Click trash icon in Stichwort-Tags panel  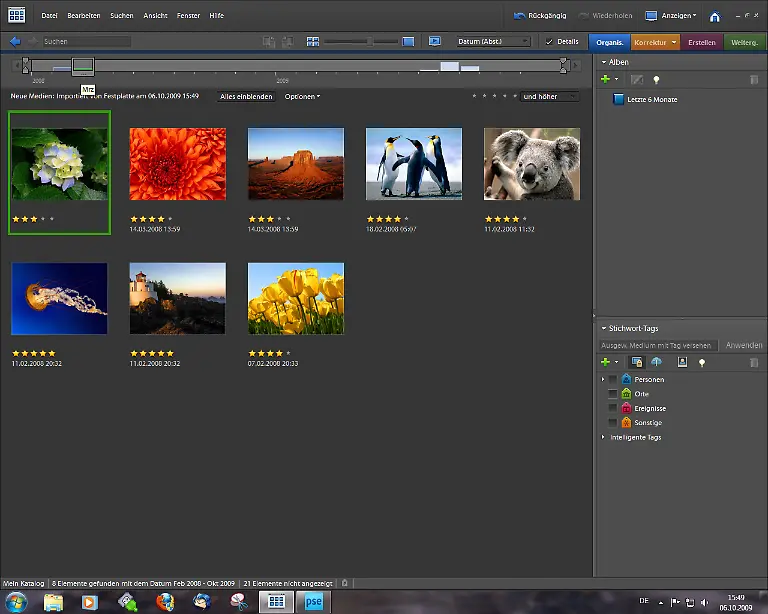tap(755, 362)
